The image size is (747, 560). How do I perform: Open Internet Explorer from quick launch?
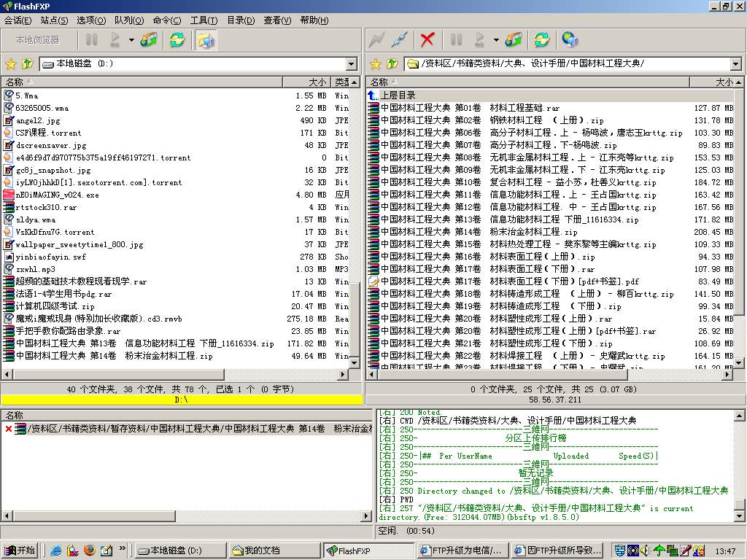tap(55, 550)
